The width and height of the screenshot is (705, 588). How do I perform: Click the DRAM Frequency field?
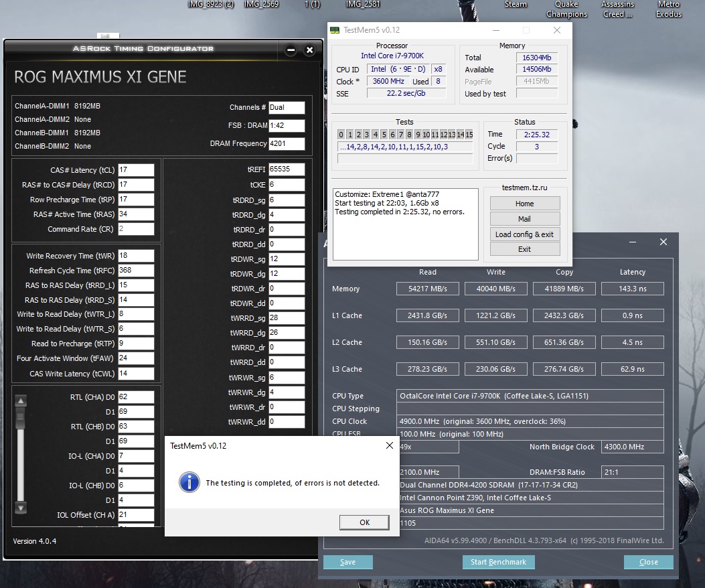[287, 143]
